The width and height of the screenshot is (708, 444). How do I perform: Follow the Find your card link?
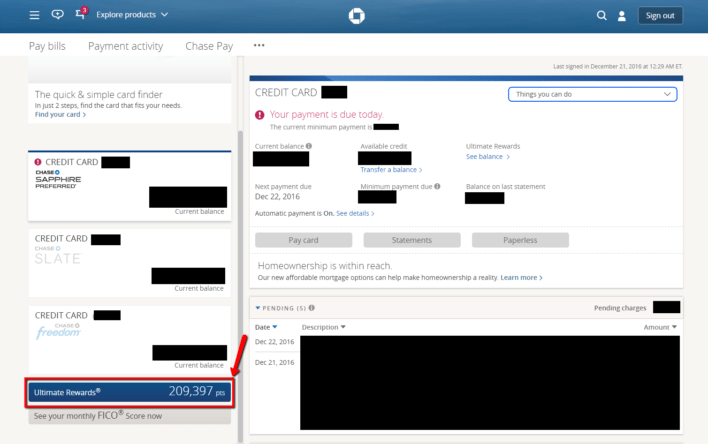coord(60,115)
